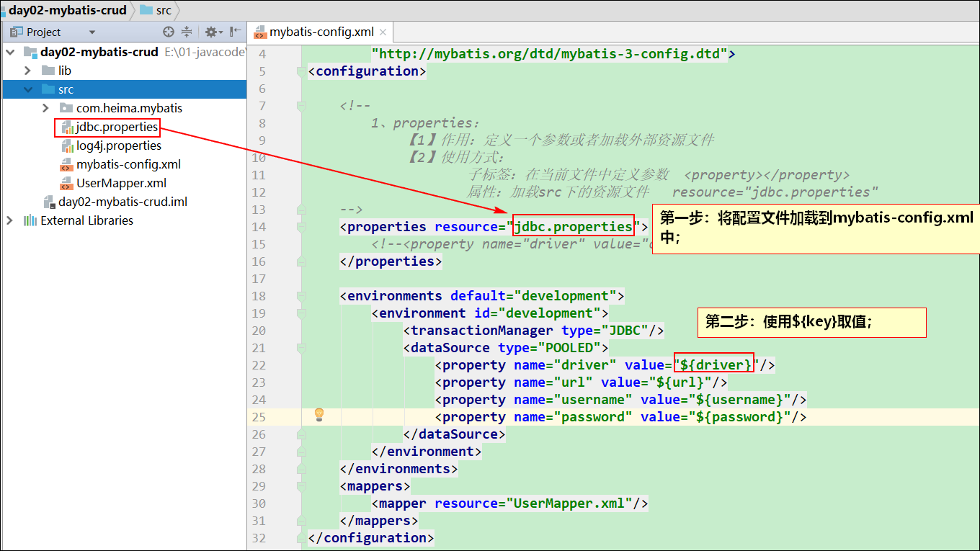
Task: Collapse the src folder
Action: point(27,89)
